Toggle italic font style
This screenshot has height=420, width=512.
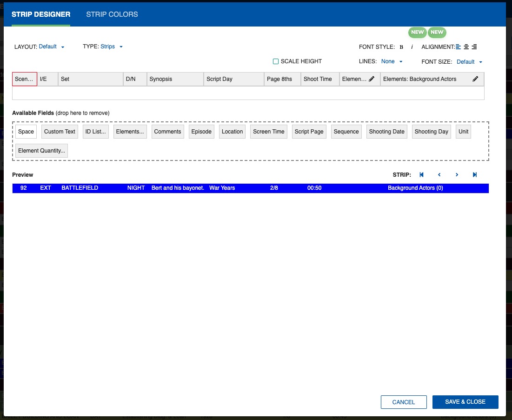(x=412, y=47)
